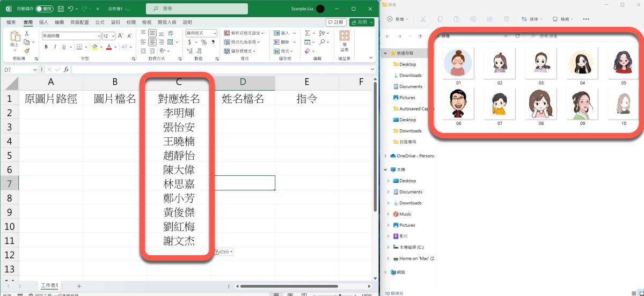Screen dimensions: 644x296
Task: Click the Format Painter brush icon
Action: tap(26, 50)
